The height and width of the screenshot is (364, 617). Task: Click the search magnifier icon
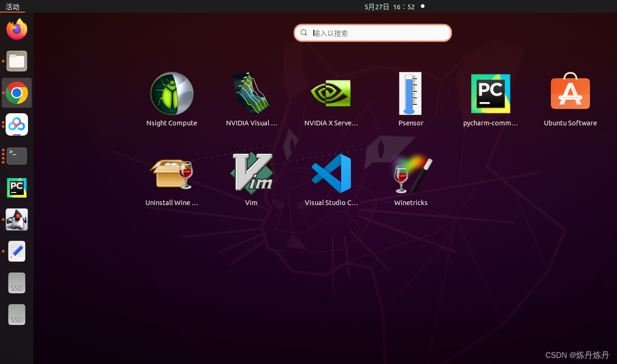pyautogui.click(x=304, y=33)
